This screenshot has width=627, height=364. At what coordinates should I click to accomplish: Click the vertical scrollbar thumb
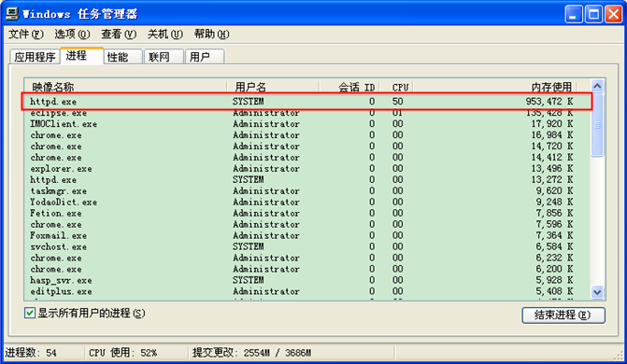click(597, 125)
